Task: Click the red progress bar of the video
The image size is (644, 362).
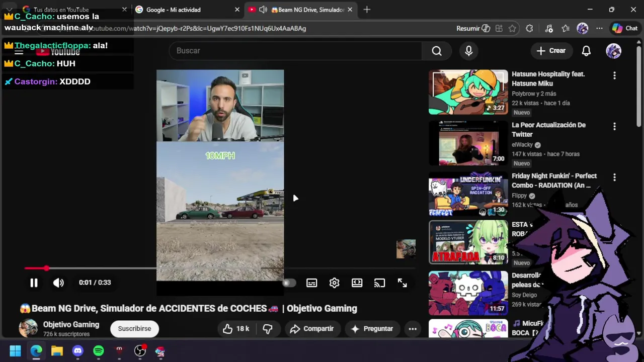Action: tap(35, 268)
